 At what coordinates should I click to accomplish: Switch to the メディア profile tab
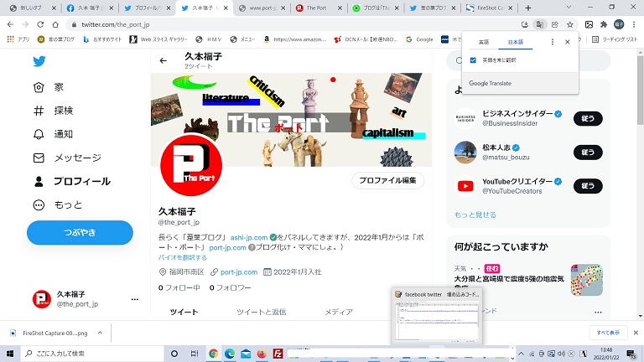coord(339,313)
